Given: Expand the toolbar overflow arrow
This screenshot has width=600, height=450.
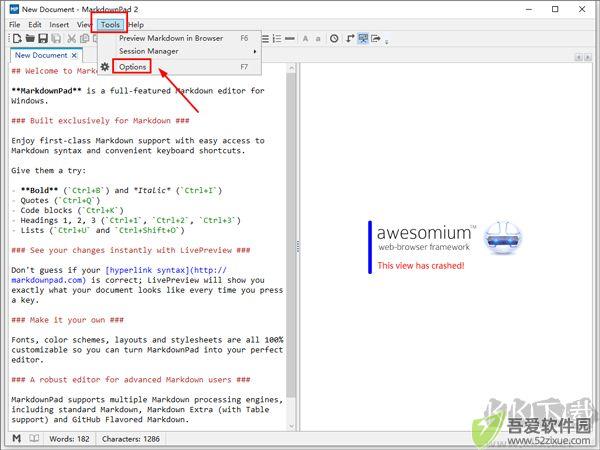Looking at the screenshot, I should [x=386, y=41].
